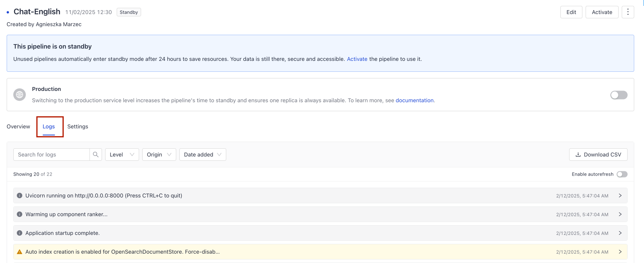Click warning icon on Auto index creation log
The image size is (644, 263).
tap(20, 252)
